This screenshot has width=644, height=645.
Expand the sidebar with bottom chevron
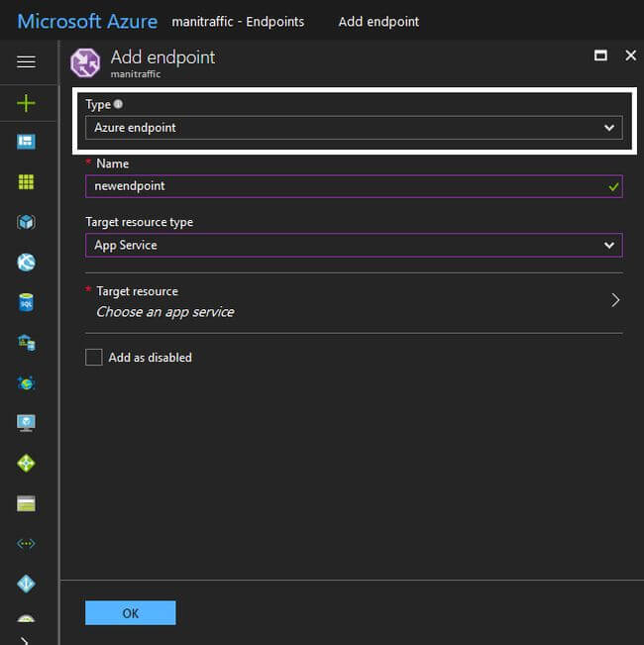[25, 639]
